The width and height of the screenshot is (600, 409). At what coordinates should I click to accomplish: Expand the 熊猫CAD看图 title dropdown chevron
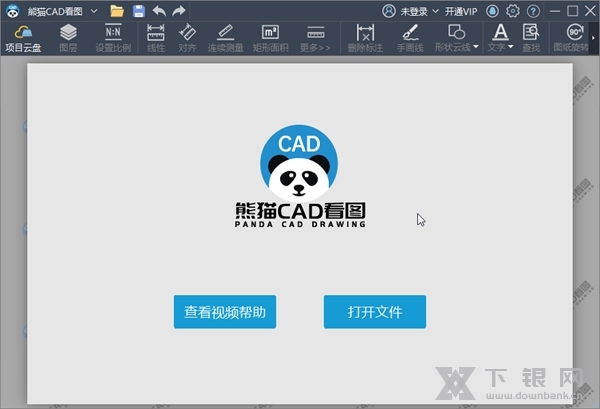point(94,11)
